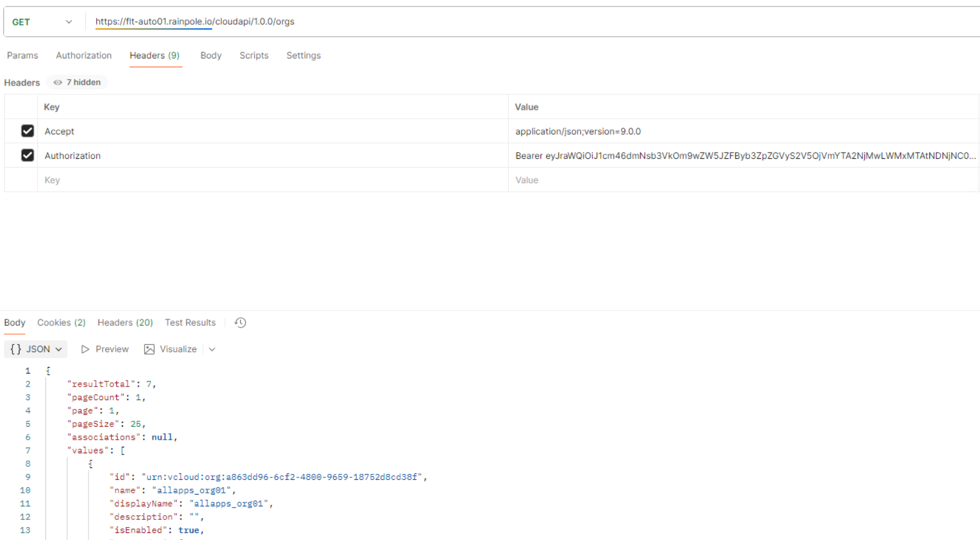View the response Headers (20) tab
The image size is (980, 540).
tap(125, 323)
